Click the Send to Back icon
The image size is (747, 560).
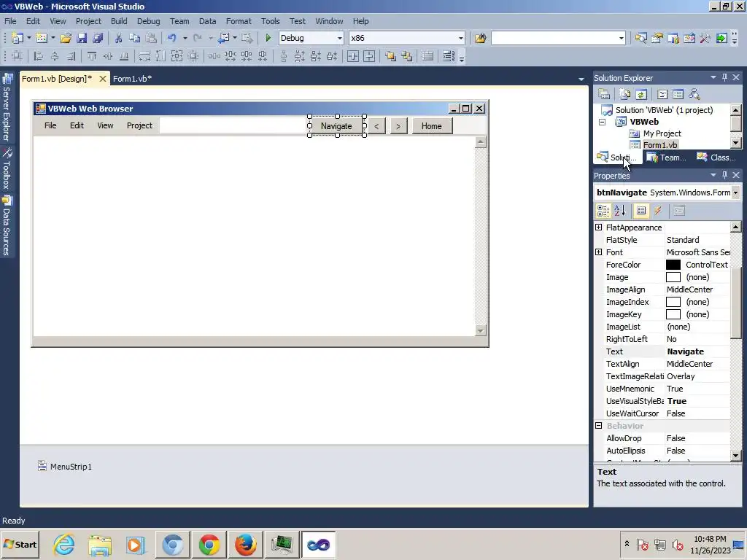pyautogui.click(x=406, y=56)
